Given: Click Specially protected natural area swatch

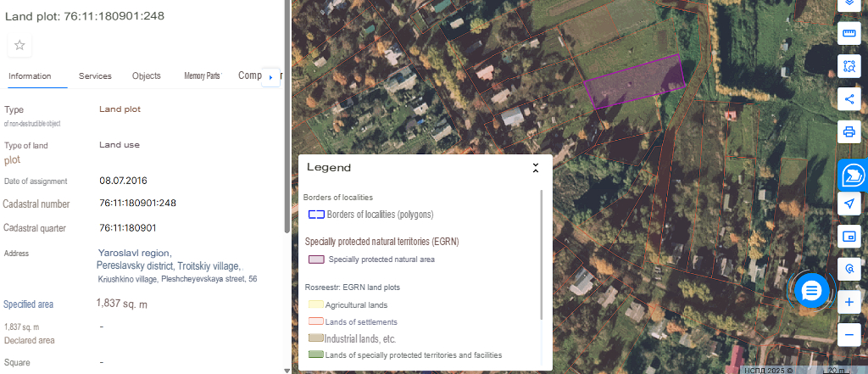Looking at the screenshot, I should (316, 260).
